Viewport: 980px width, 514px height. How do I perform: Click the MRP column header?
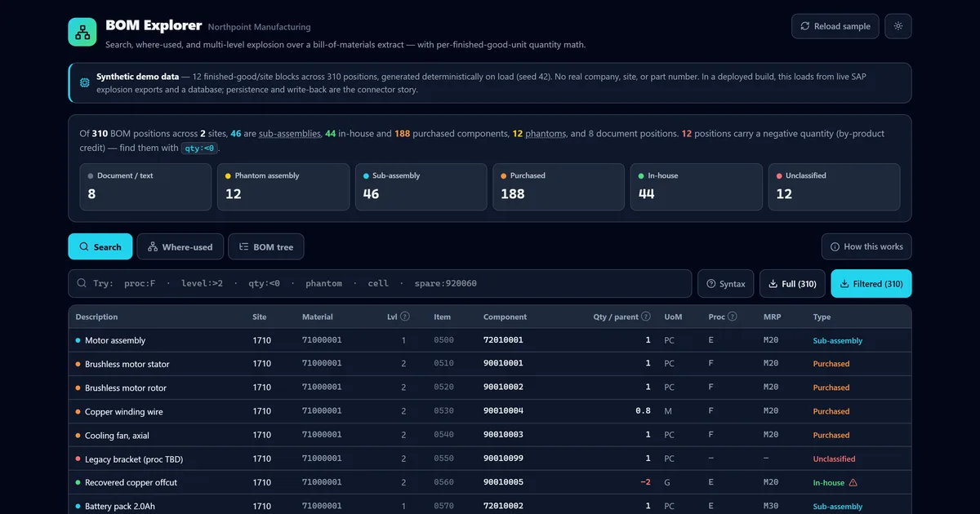[772, 317]
